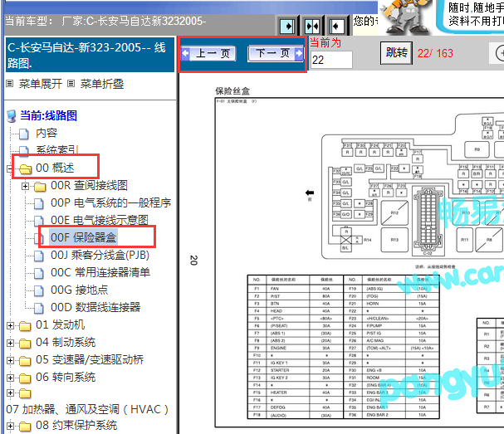Image resolution: width=504 pixels, height=434 pixels.
Task: Click the page icon of 00G 接地点
Action: tap(39, 290)
